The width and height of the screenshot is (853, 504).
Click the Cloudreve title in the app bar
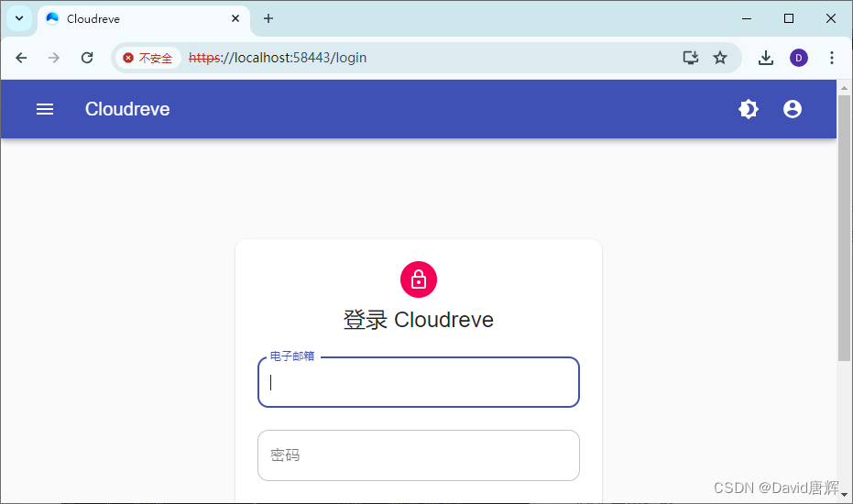[x=127, y=109]
